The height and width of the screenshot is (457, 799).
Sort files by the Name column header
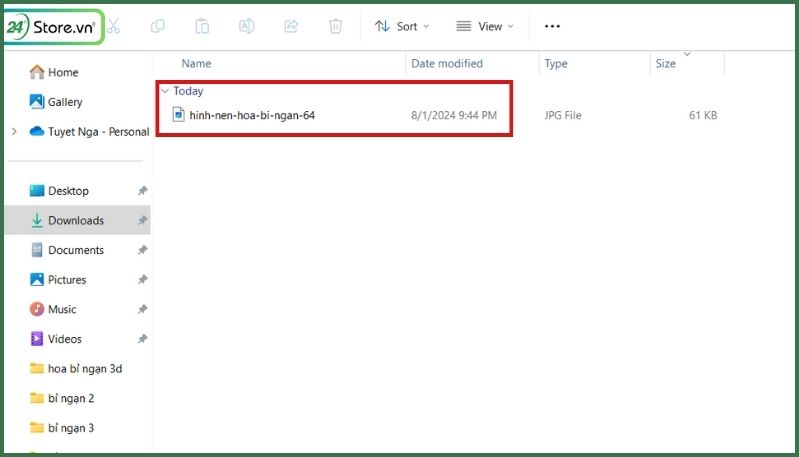197,64
